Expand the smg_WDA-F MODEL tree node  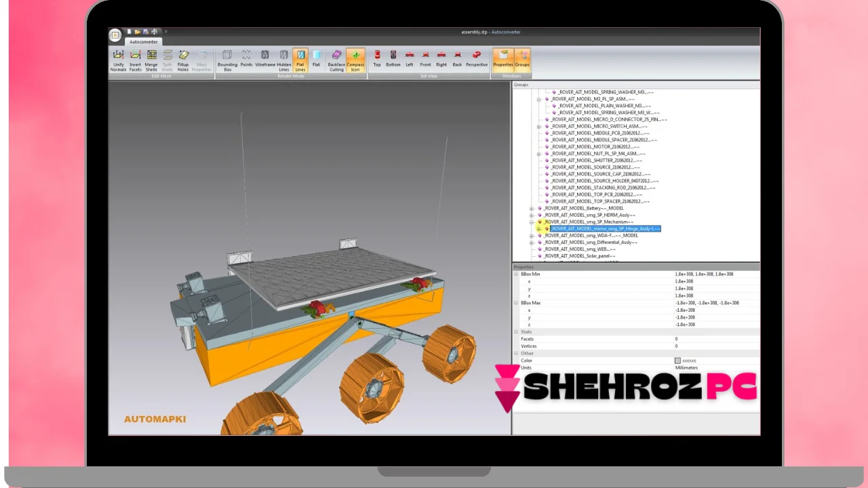point(532,235)
